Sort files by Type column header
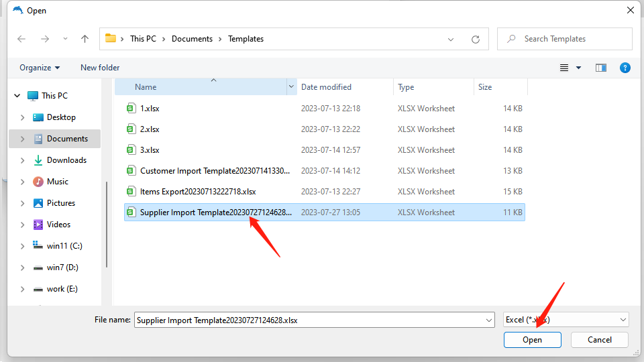 click(x=406, y=87)
